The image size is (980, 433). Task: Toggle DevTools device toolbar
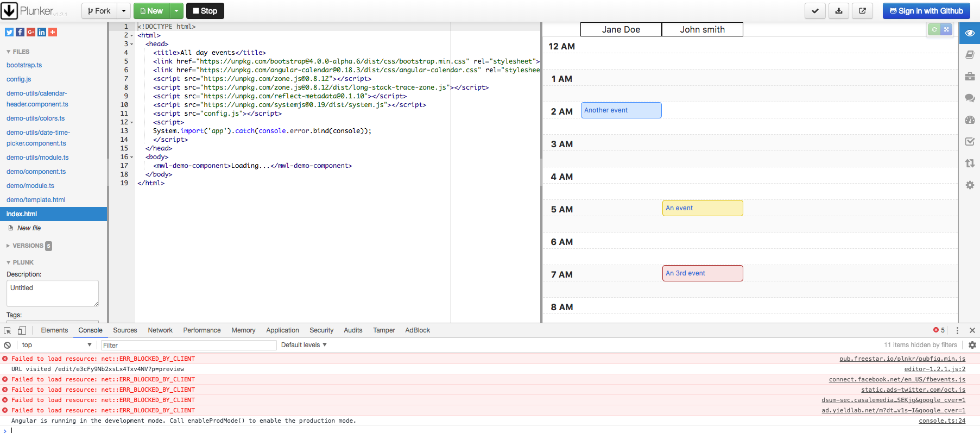tap(22, 330)
